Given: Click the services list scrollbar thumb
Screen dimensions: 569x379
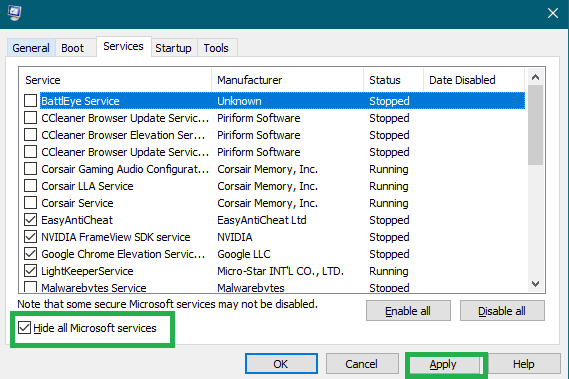Looking at the screenshot, I should pyautogui.click(x=535, y=125).
